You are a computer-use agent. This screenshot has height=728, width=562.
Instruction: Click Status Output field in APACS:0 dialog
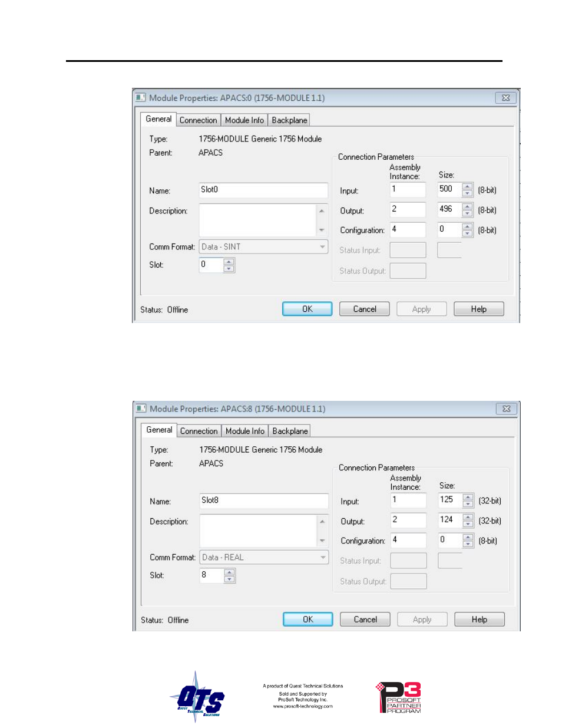pyautogui.click(x=408, y=271)
